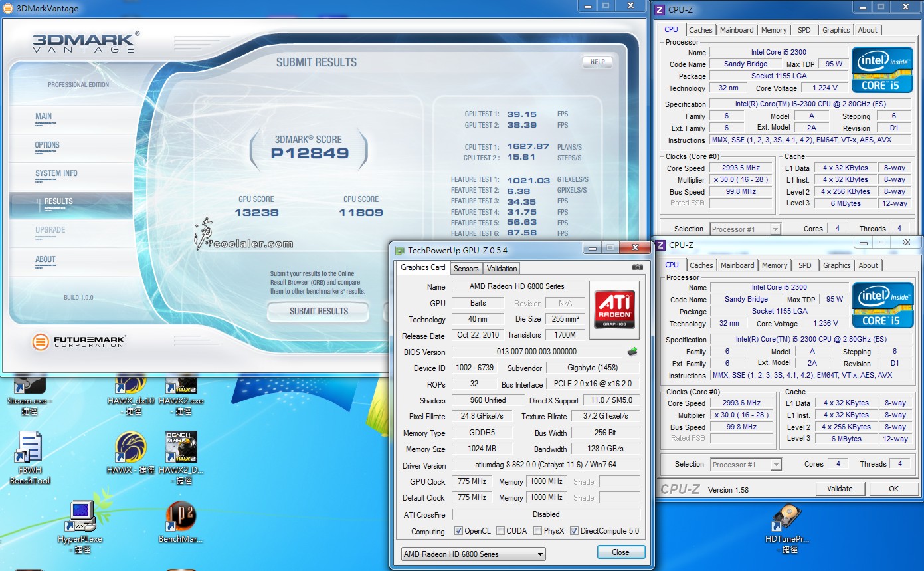Open Caches tab in rear CPU-Z window
This screenshot has width=924, height=571.
[700, 30]
